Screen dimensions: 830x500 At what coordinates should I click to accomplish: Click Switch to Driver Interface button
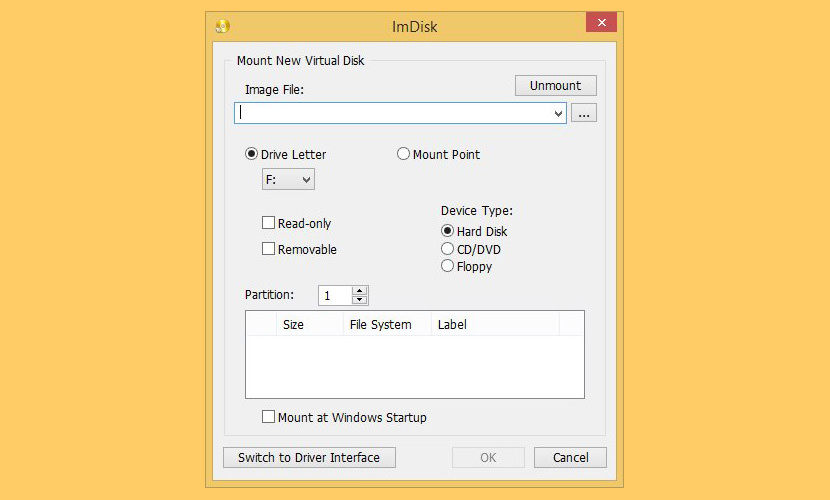click(x=309, y=458)
